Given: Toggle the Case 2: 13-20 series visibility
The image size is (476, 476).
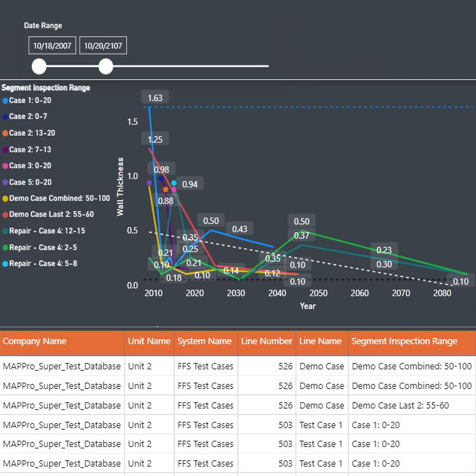Looking at the screenshot, I should pos(6,133).
